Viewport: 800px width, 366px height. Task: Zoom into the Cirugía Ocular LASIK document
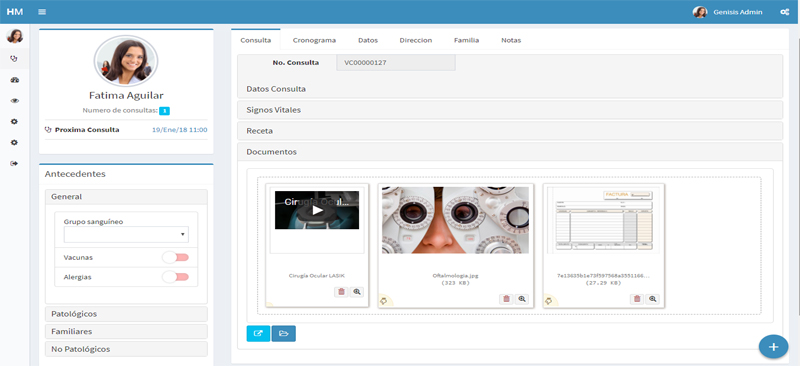pos(357,292)
